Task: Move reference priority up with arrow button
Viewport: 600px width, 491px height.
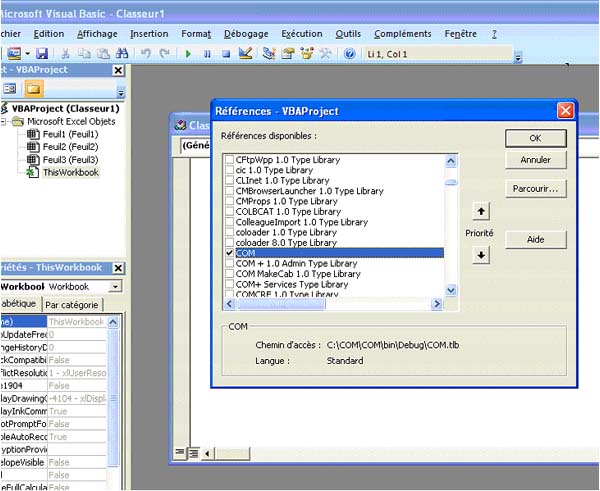Action: pyautogui.click(x=481, y=211)
